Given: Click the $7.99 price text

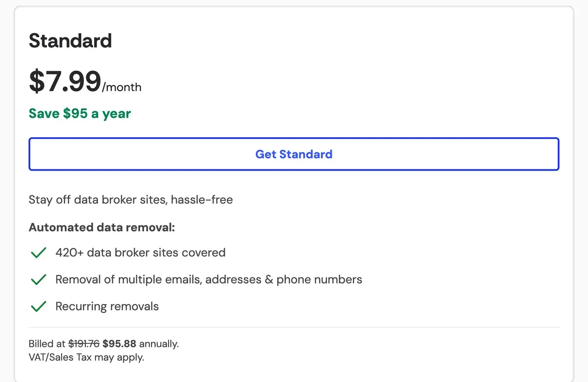Looking at the screenshot, I should tap(65, 81).
